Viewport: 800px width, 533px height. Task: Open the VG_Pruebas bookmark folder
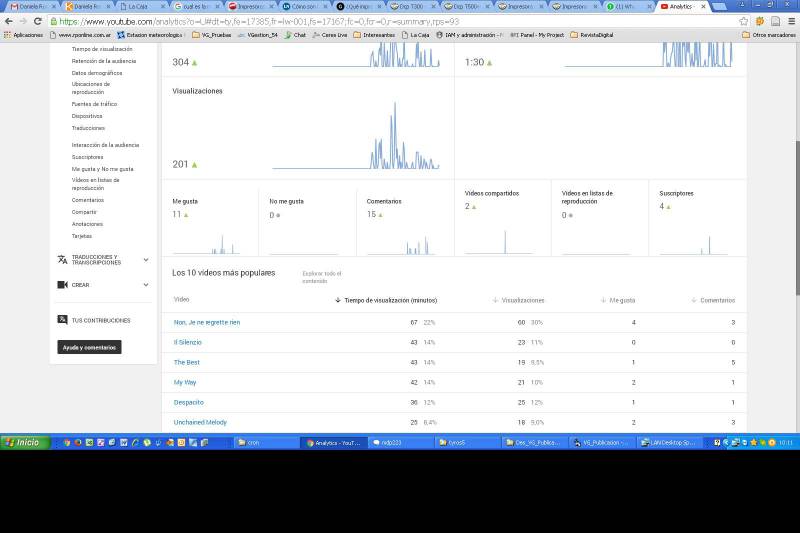[x=212, y=35]
